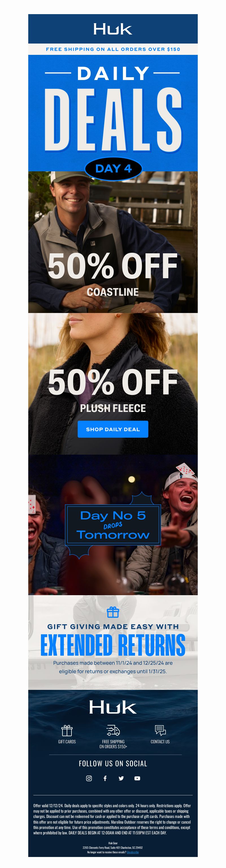Select the 50% Off Coastline image
This screenshot has width=226, height=868.
[x=113, y=242]
